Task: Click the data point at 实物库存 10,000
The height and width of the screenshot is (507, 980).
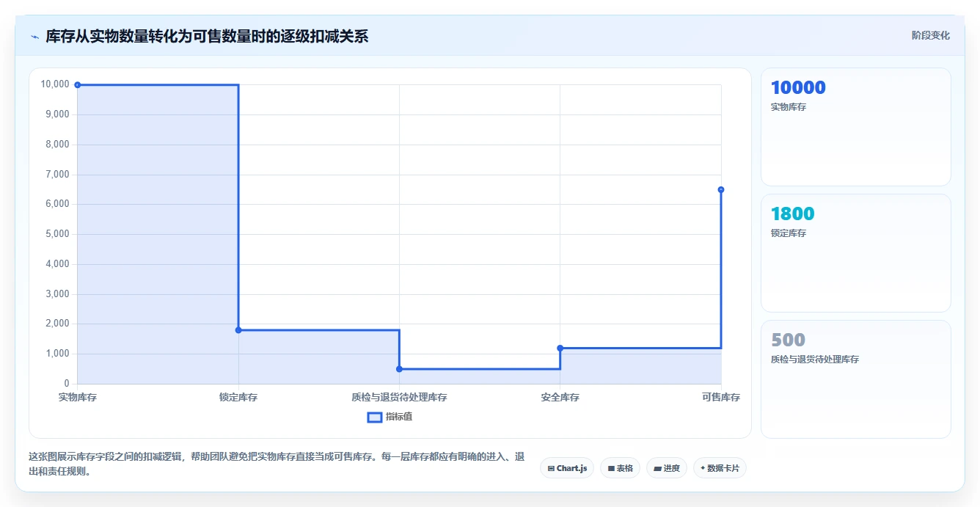Action: (x=78, y=85)
